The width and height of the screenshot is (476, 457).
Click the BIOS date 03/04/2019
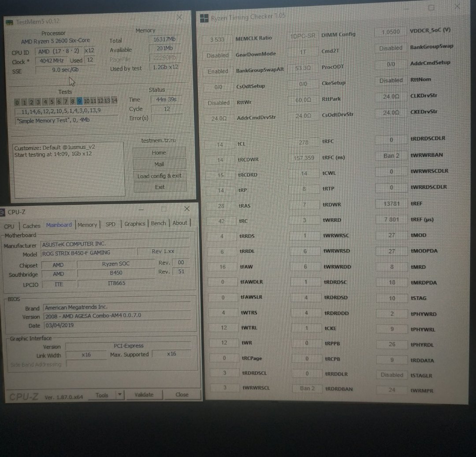59,325
